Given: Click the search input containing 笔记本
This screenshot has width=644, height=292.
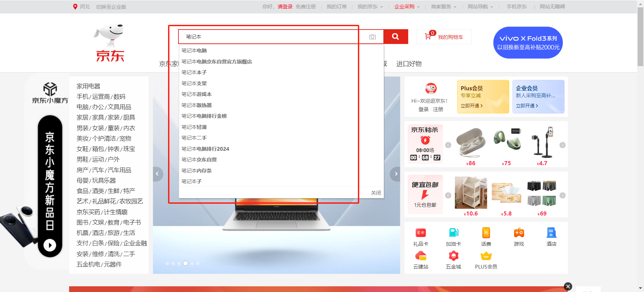Looking at the screenshot, I should [273, 37].
